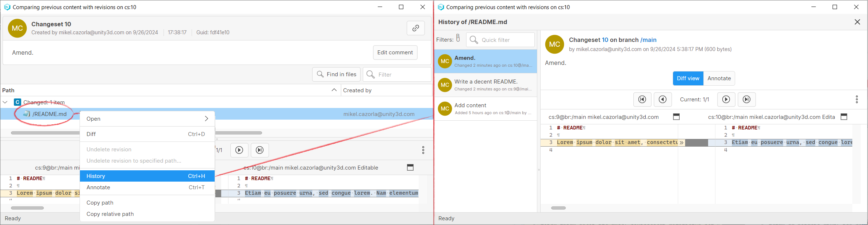This screenshot has height=225, width=868.
Task: Maximize the cs:10 pane in the history window
Action: (844, 117)
